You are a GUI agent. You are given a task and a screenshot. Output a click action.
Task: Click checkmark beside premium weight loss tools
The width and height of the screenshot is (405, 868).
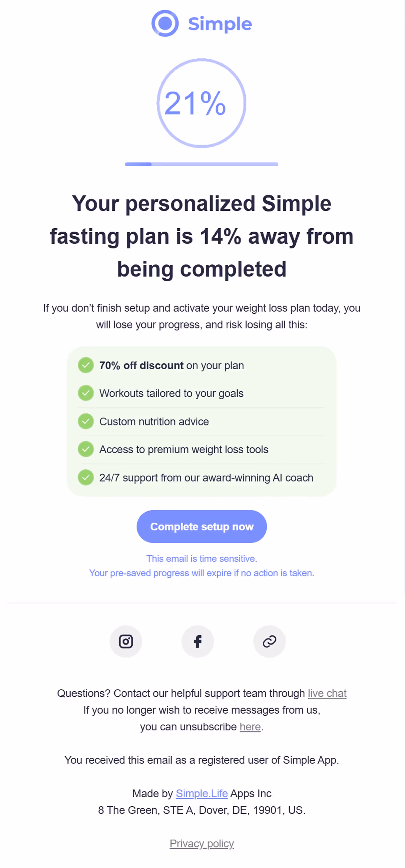(x=86, y=449)
